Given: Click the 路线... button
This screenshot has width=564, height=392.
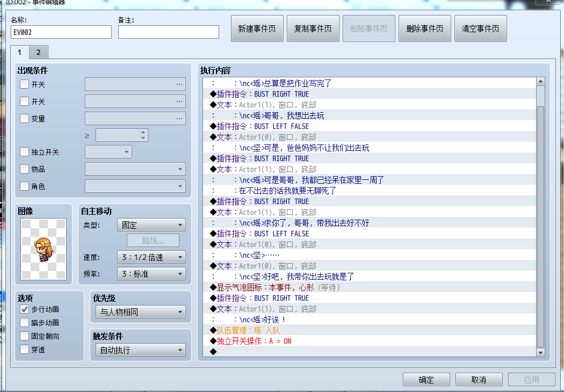Looking at the screenshot, I should tap(153, 240).
